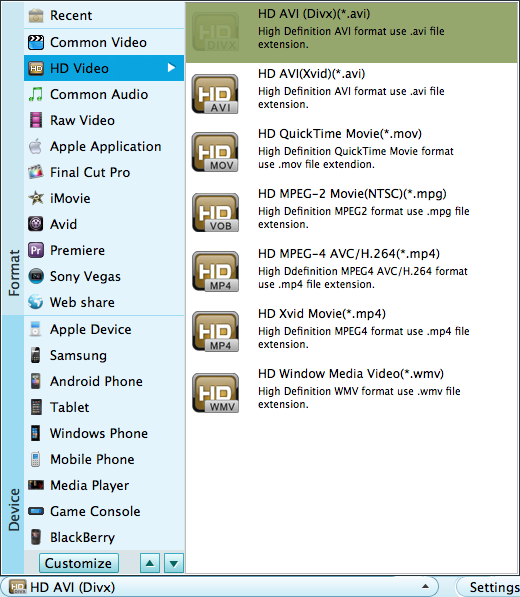Click the HD icon in the profile field

click(18, 587)
